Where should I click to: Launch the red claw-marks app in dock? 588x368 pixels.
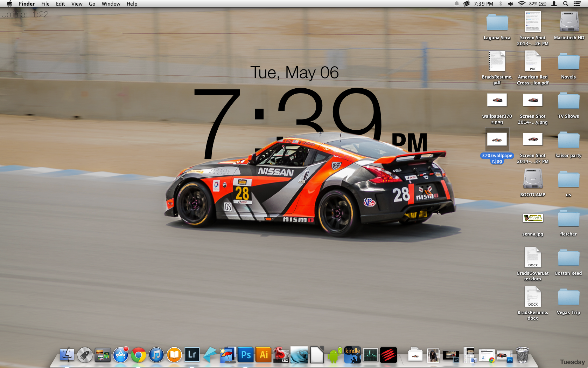click(388, 355)
